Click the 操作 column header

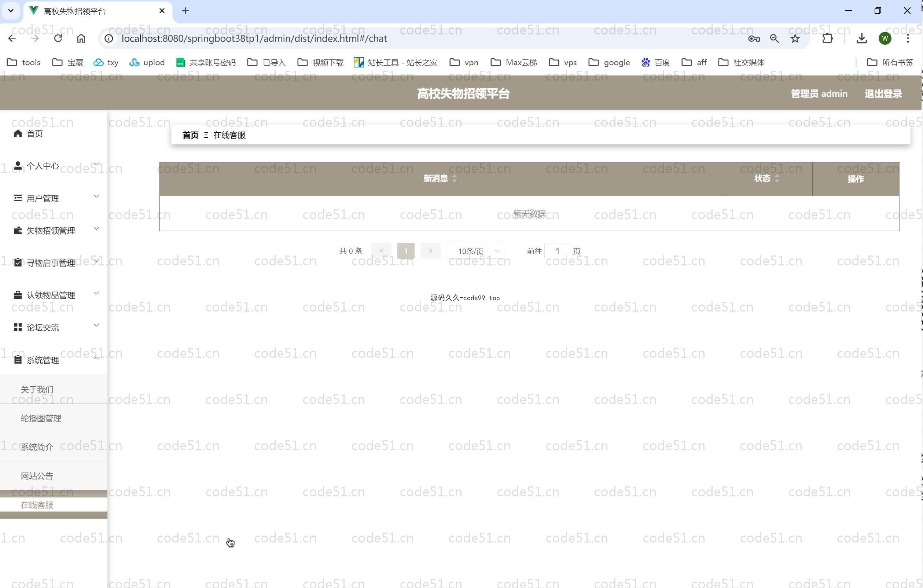[x=856, y=179]
